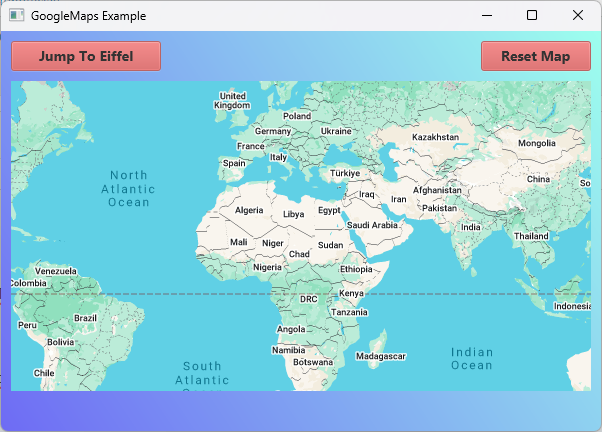The image size is (602, 432).
Task: Select the Mali label
Action: (238, 242)
